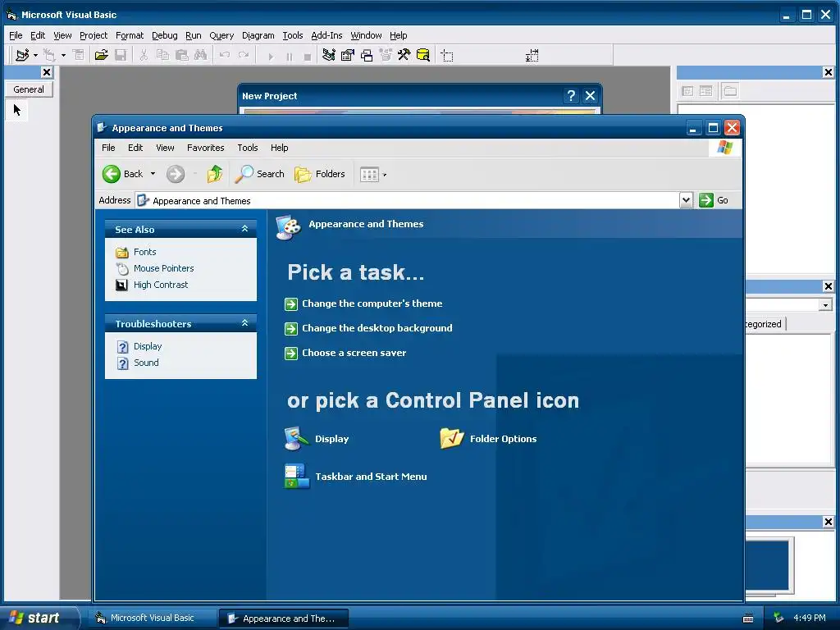This screenshot has height=630, width=840.
Task: Click the Redo icon in Visual Basic toolbar
Action: point(244,55)
